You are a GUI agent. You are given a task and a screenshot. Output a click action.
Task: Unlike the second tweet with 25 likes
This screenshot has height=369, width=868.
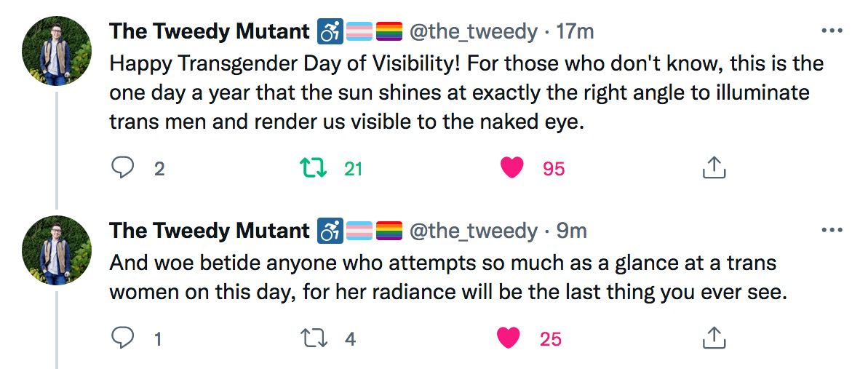509,338
